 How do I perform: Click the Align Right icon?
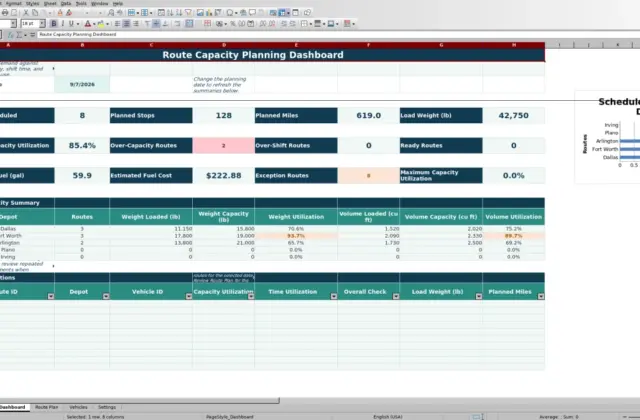136,24
